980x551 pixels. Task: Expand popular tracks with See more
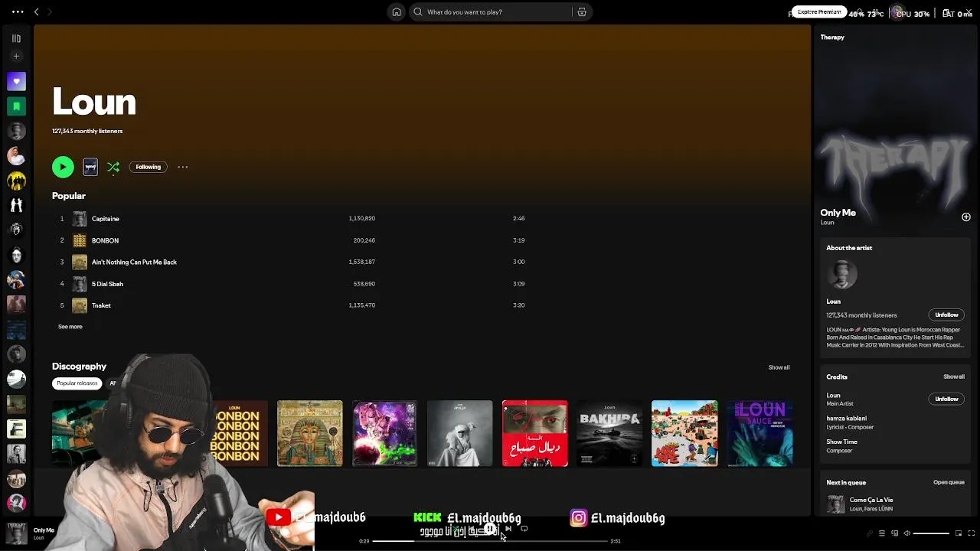pos(70,327)
